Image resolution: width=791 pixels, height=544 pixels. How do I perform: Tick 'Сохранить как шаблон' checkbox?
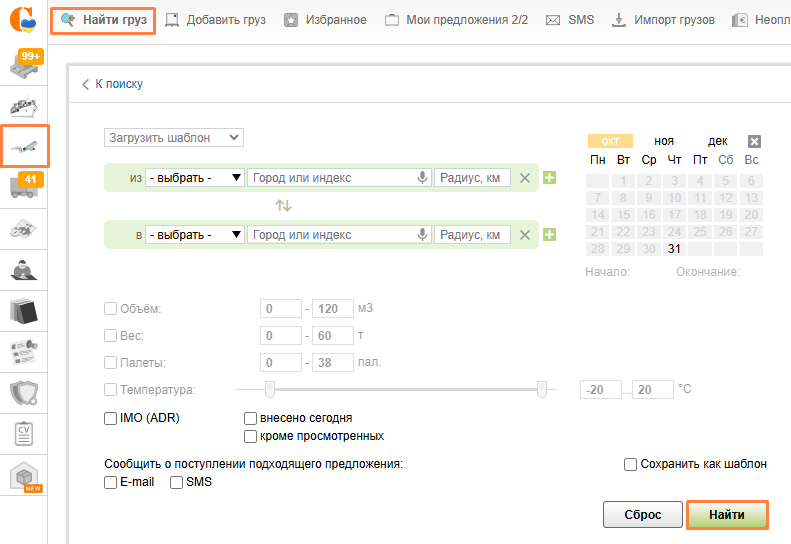tap(630, 464)
